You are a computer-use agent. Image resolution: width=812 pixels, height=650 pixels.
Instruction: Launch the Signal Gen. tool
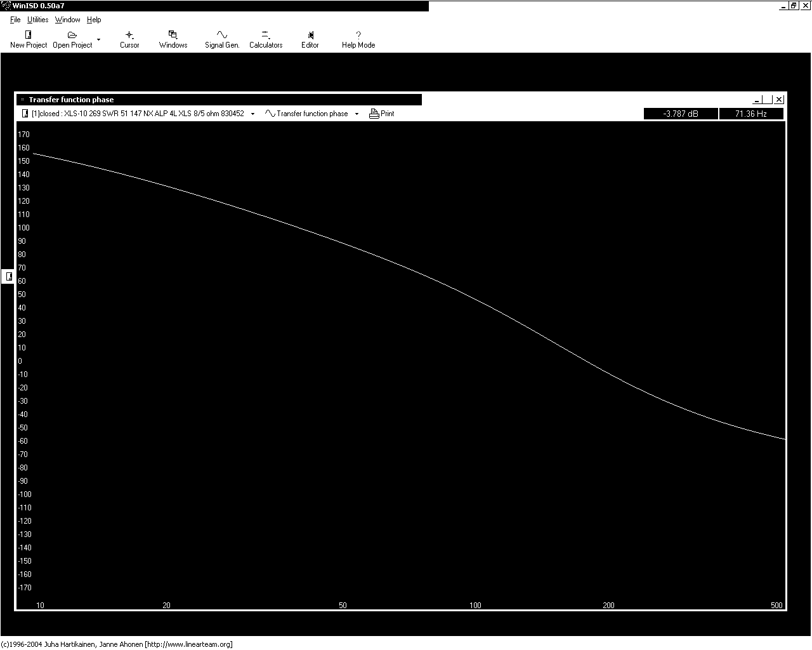pyautogui.click(x=222, y=39)
